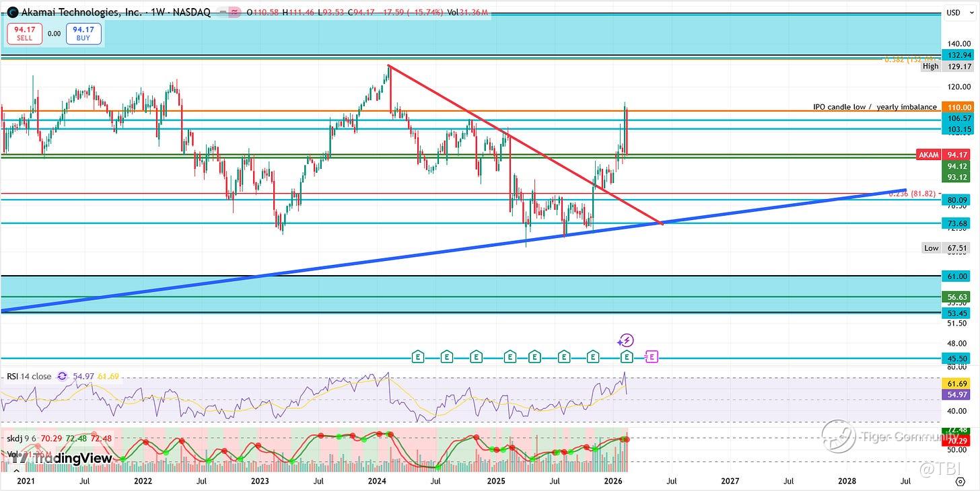Click the red 70.29 skdj axis label
This screenshot has height=491, width=980.
958,441
